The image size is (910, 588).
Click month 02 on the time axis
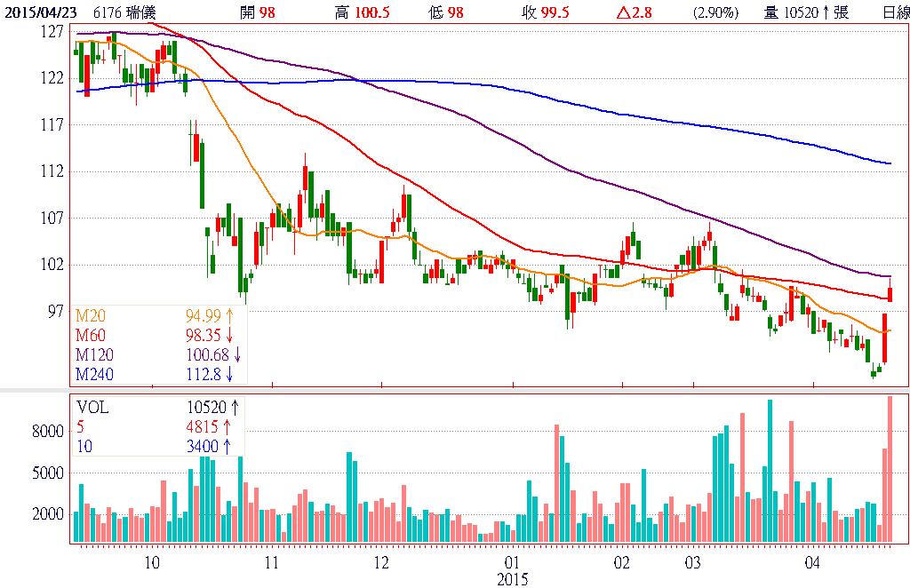pos(621,562)
